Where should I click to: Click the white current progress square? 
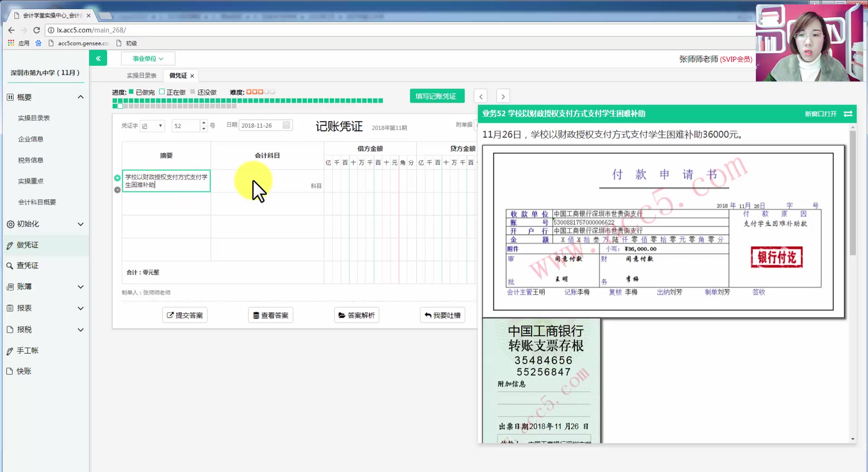[120, 106]
